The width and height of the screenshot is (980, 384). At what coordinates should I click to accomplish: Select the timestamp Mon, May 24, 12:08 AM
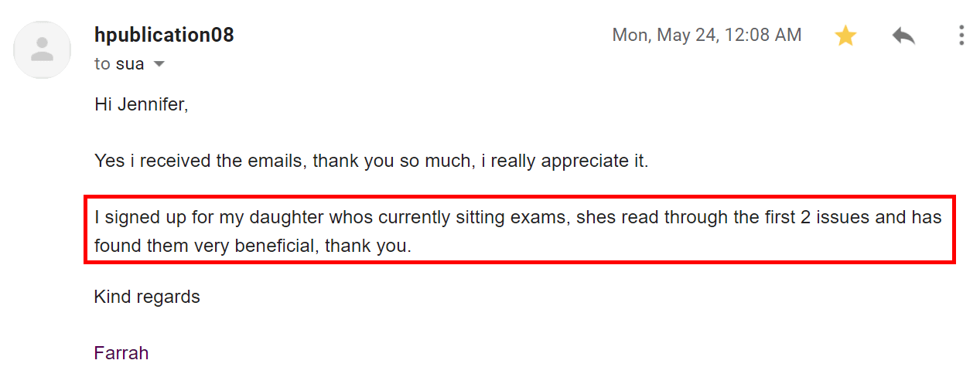(707, 35)
